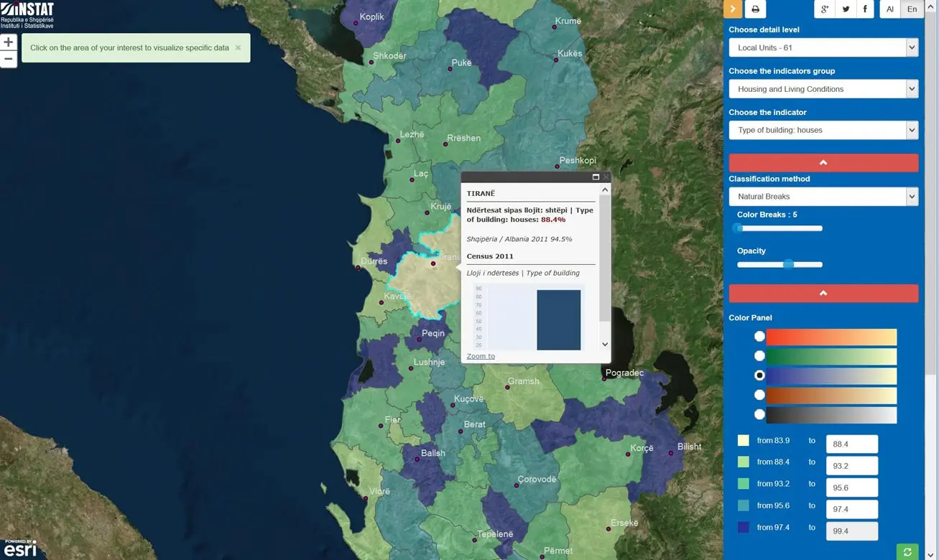Viewport: 939px width, 560px height.
Task: Select the blue color ramp radio button
Action: [759, 375]
